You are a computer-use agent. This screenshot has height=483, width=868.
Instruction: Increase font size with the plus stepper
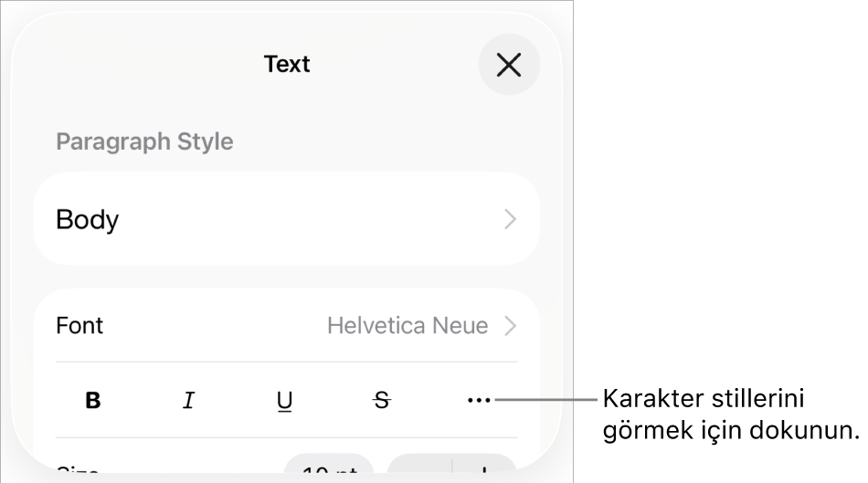click(x=484, y=470)
